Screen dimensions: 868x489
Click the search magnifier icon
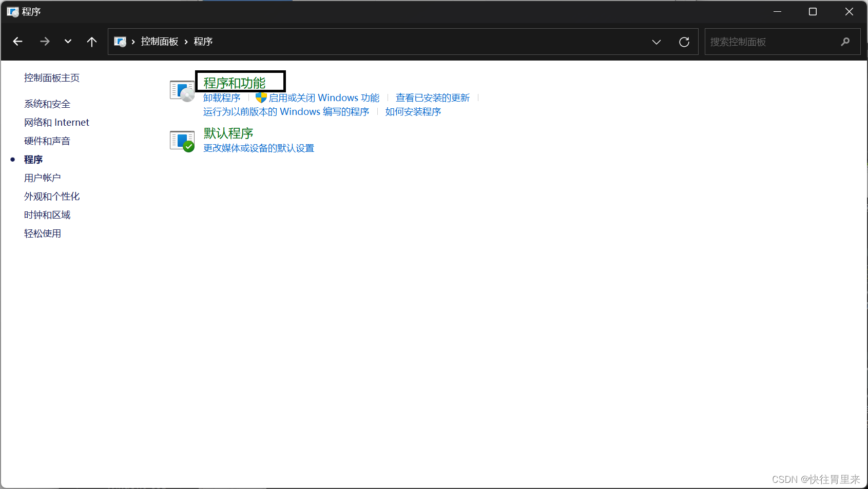click(845, 42)
